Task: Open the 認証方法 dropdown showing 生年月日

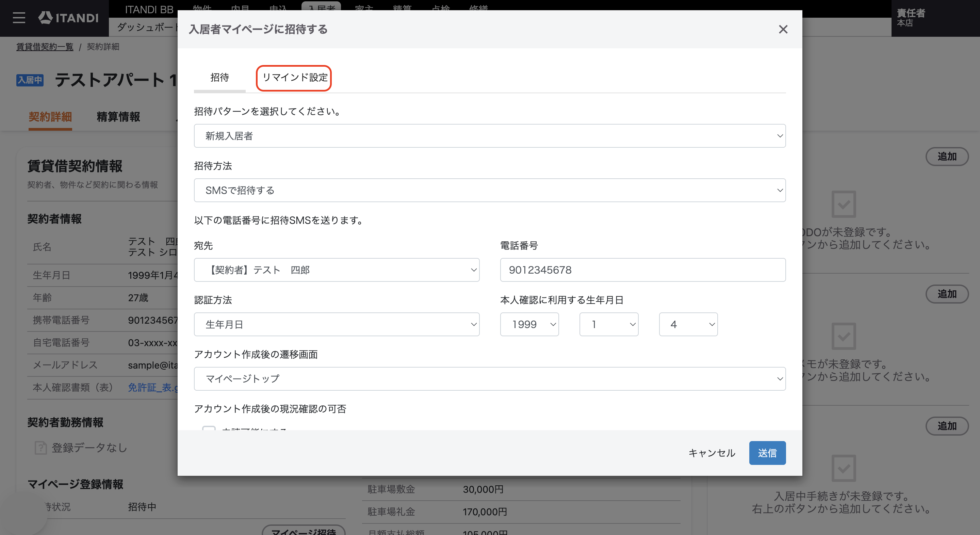Action: pyautogui.click(x=337, y=324)
